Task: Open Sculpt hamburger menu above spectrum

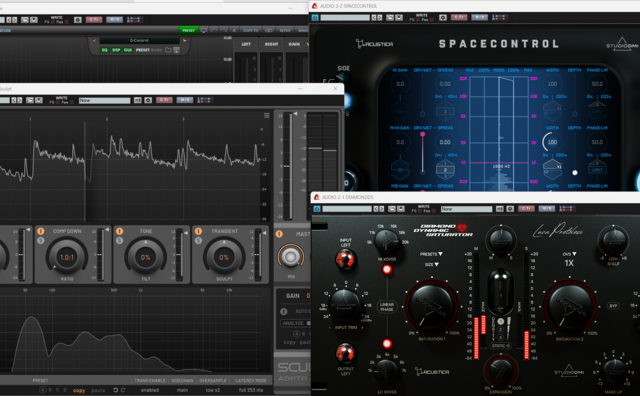Action: pyautogui.click(x=267, y=116)
